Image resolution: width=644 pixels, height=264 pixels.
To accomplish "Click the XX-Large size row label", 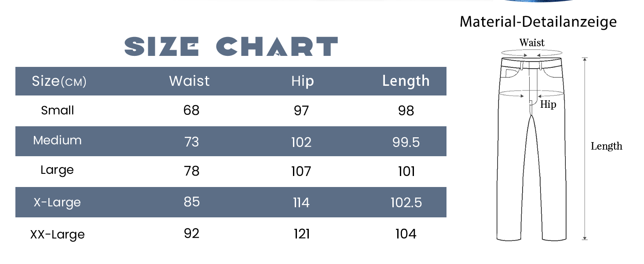I will [x=58, y=234].
